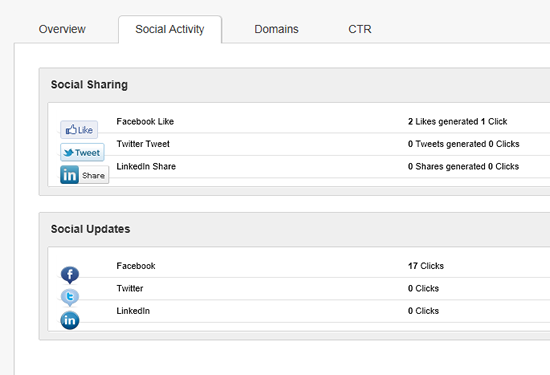Click the round Twitter bubble icon
Viewport: 550px width, 375px height.
pyautogui.click(x=70, y=297)
